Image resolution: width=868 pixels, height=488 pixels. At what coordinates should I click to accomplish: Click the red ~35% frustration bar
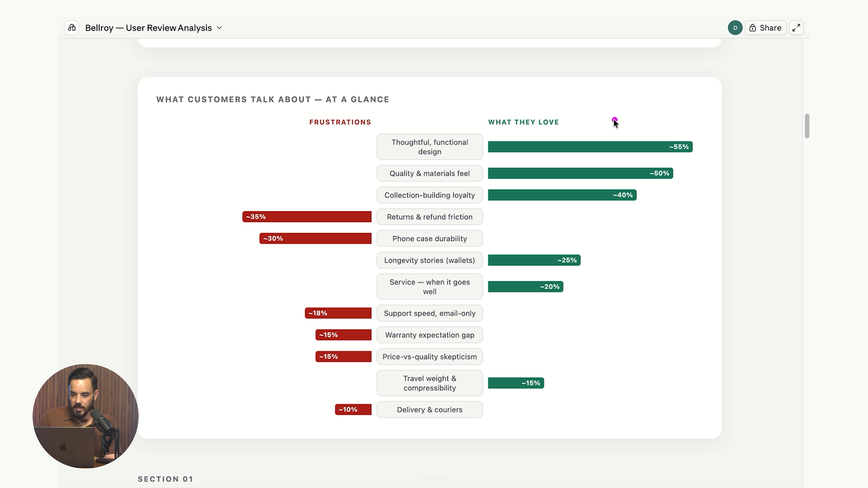pos(307,217)
